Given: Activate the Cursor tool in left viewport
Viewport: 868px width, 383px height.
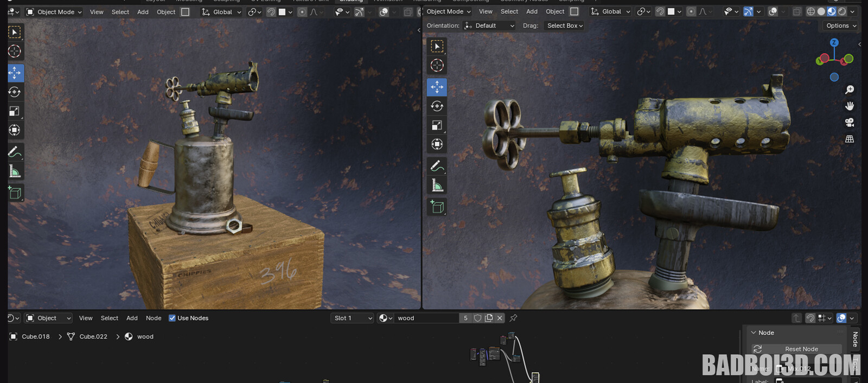Looking at the screenshot, I should pyautogui.click(x=15, y=52).
